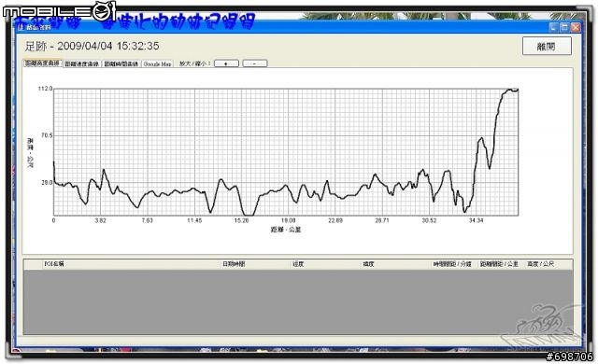598x364 pixels.
Task: Select the 距離時間曲線 tab
Action: pyautogui.click(x=121, y=64)
